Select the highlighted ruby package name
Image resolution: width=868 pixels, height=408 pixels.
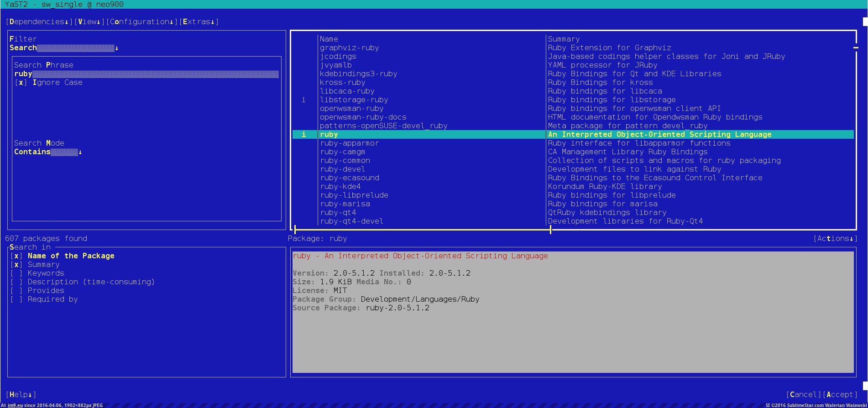click(x=329, y=135)
